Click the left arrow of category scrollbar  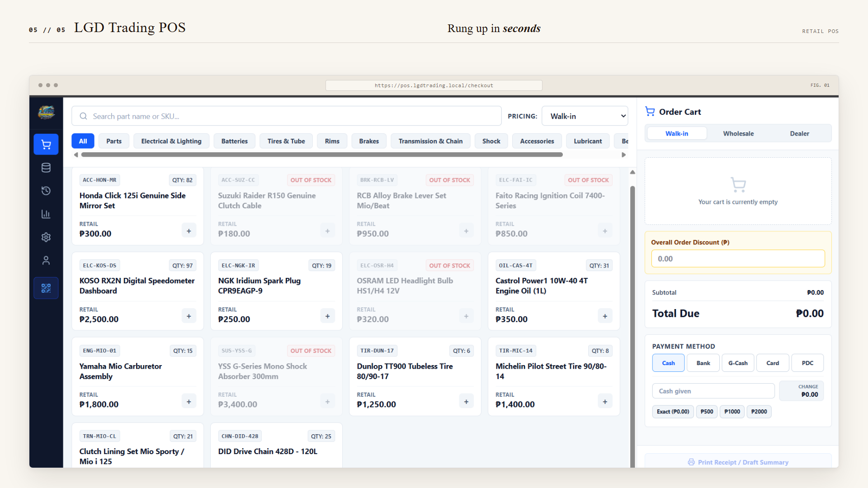(76, 155)
